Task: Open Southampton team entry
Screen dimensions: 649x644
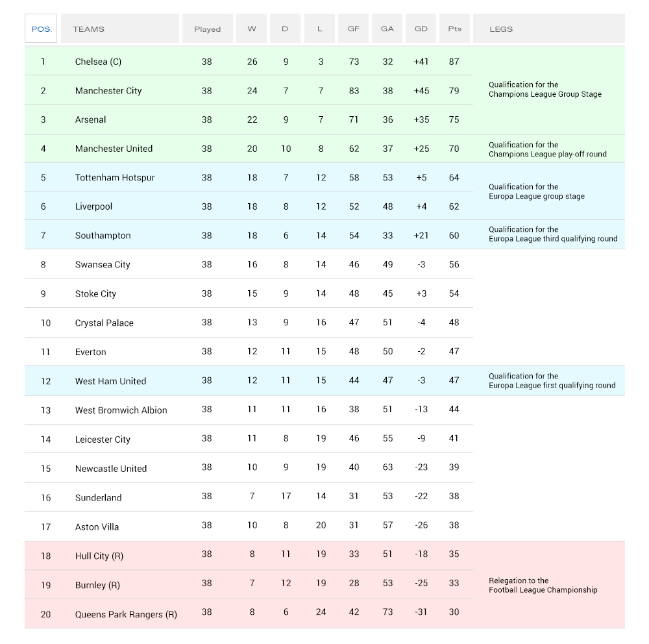Action: 103,236
